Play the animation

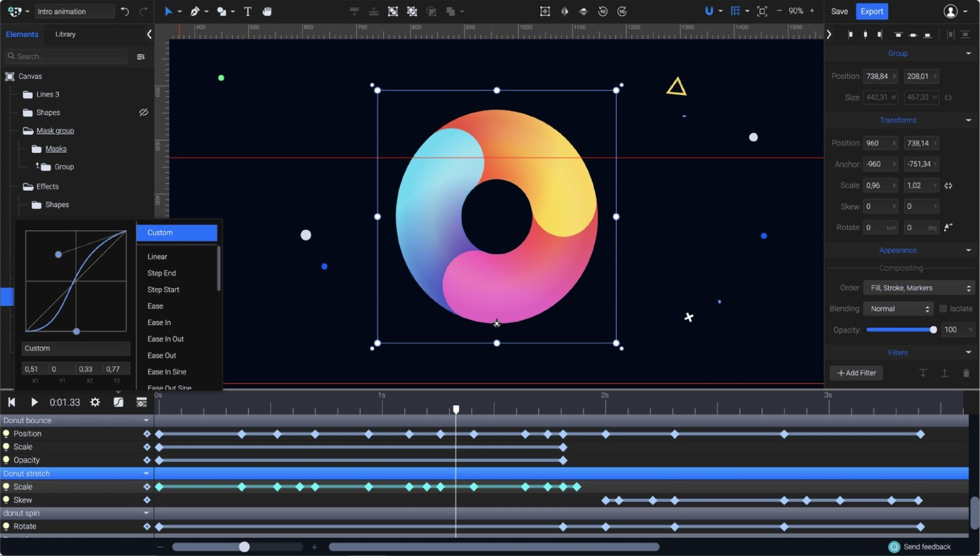click(x=35, y=402)
